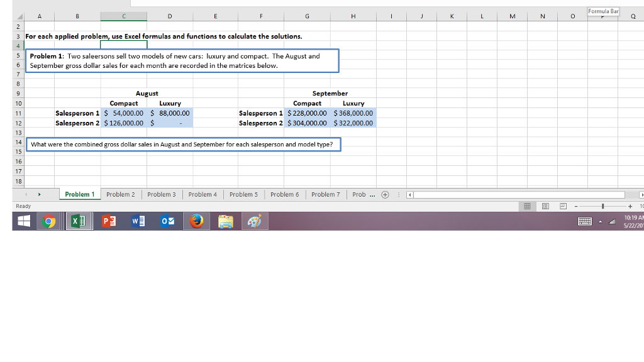This screenshot has width=644, height=362.
Task: Switch to Normal view in status bar
Action: tap(528, 206)
